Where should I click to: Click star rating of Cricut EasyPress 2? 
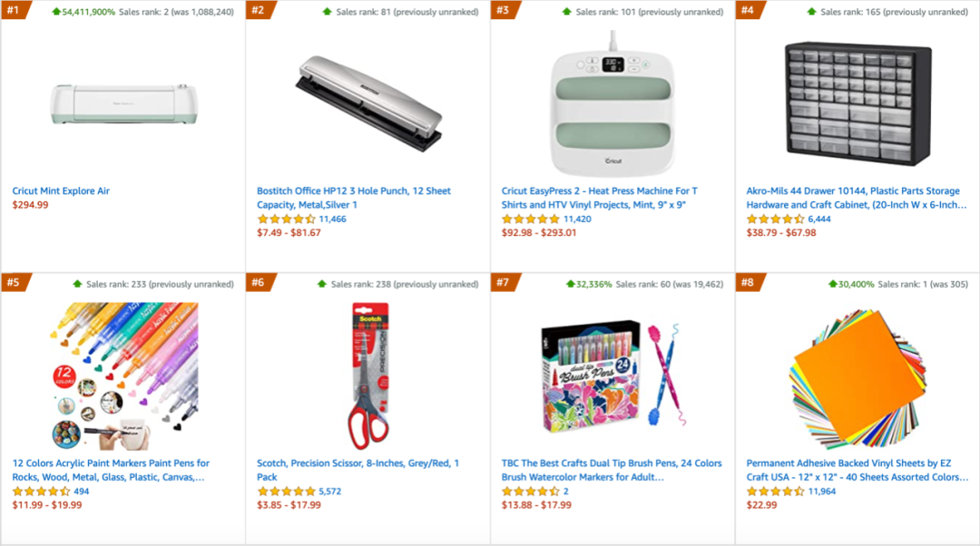click(x=531, y=219)
